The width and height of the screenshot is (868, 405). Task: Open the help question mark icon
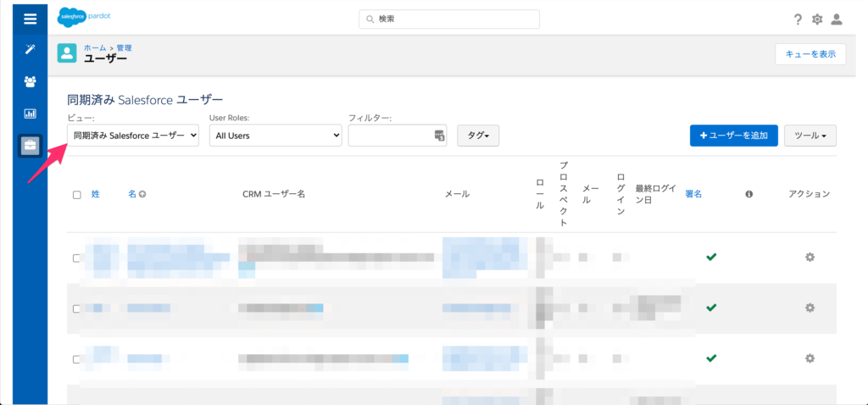[798, 19]
